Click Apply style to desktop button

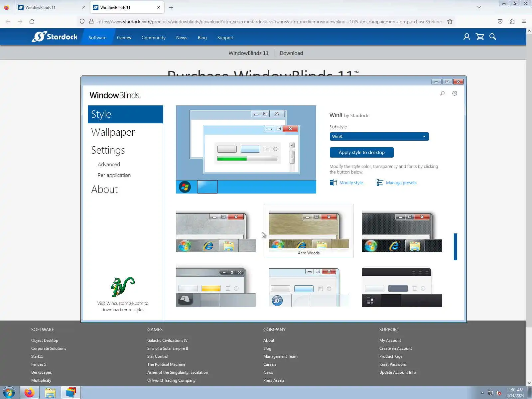tap(361, 152)
